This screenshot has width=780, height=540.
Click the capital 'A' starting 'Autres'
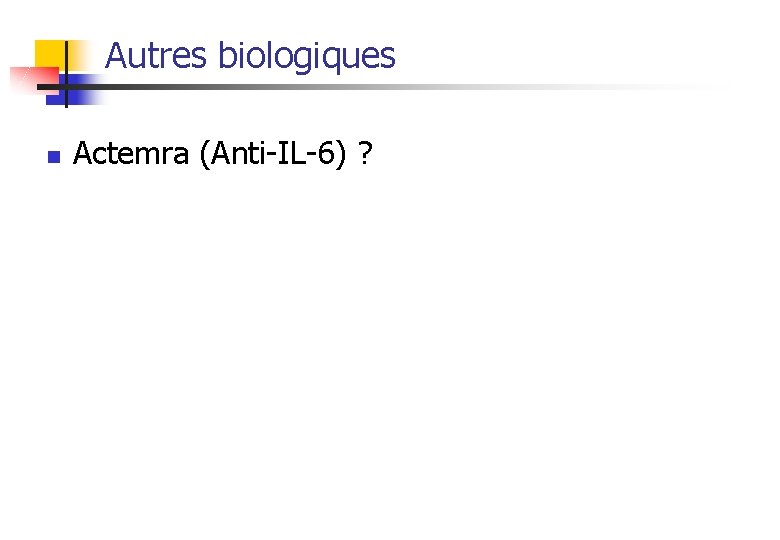[115, 55]
